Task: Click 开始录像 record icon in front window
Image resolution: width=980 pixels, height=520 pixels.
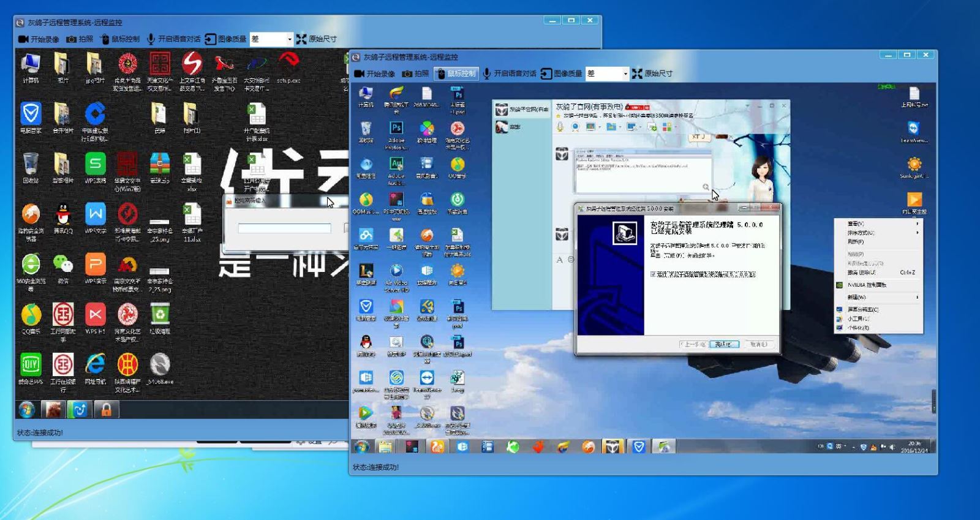Action: (x=360, y=73)
